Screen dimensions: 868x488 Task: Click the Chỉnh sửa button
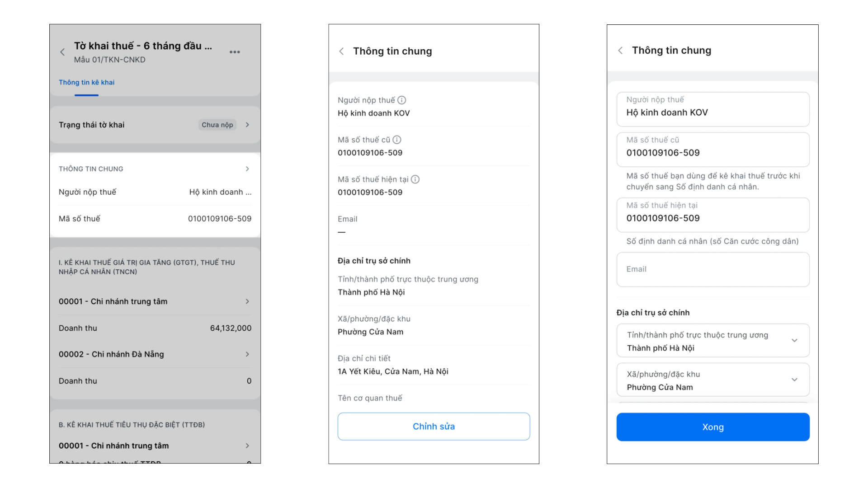[434, 426]
